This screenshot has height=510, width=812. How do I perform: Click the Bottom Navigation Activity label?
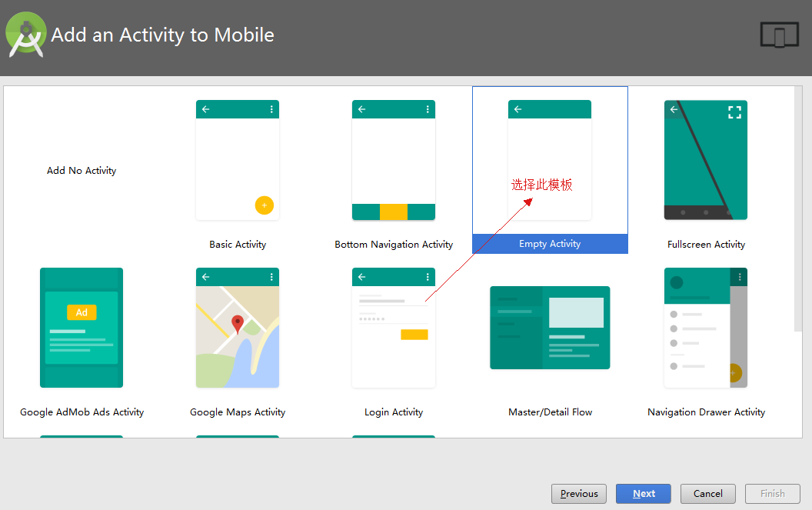click(394, 245)
